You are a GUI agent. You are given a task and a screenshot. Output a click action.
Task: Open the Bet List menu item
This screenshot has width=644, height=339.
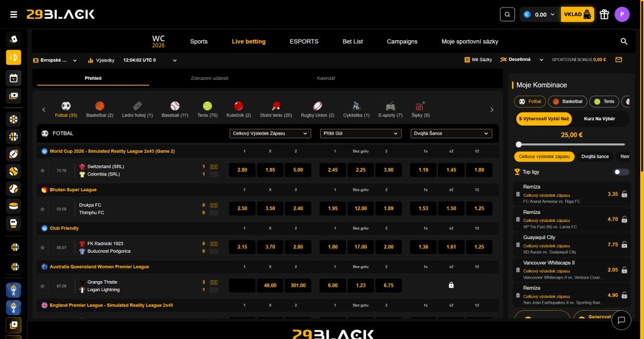353,42
